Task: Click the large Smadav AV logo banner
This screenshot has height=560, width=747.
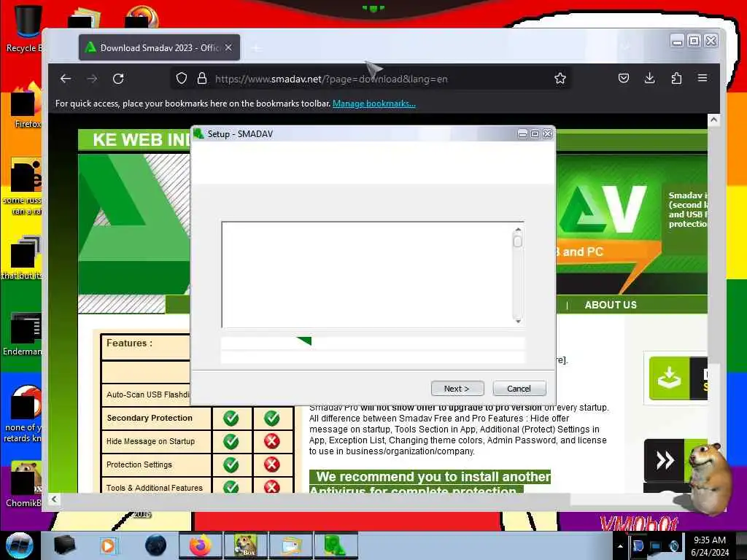Action: click(x=605, y=209)
